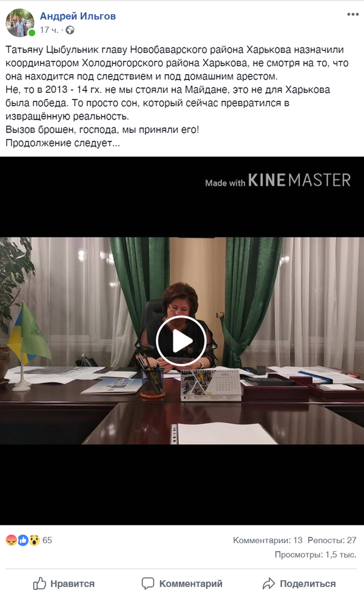Visit Андрей Ильгов profile name link
This screenshot has height=596, width=364.
coord(78,16)
